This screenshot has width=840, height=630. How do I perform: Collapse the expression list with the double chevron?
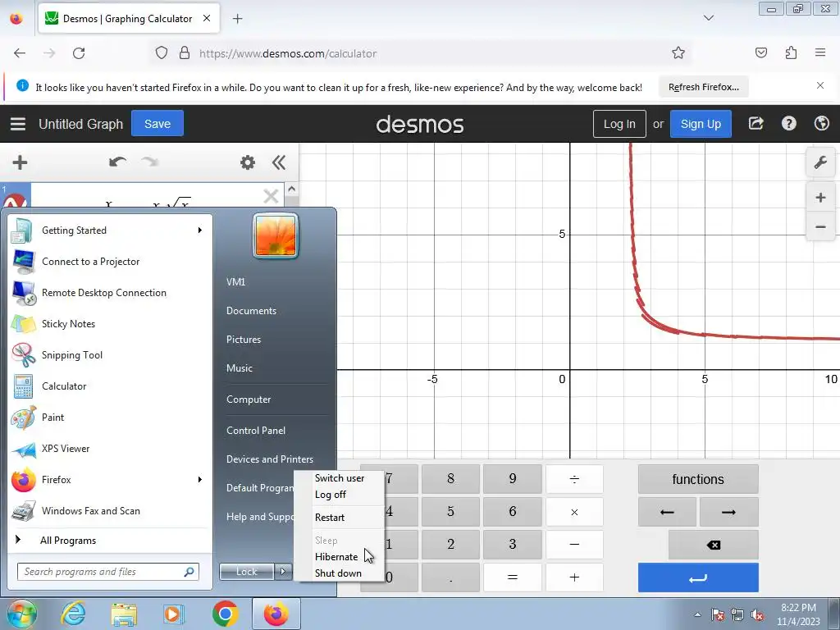tap(279, 162)
